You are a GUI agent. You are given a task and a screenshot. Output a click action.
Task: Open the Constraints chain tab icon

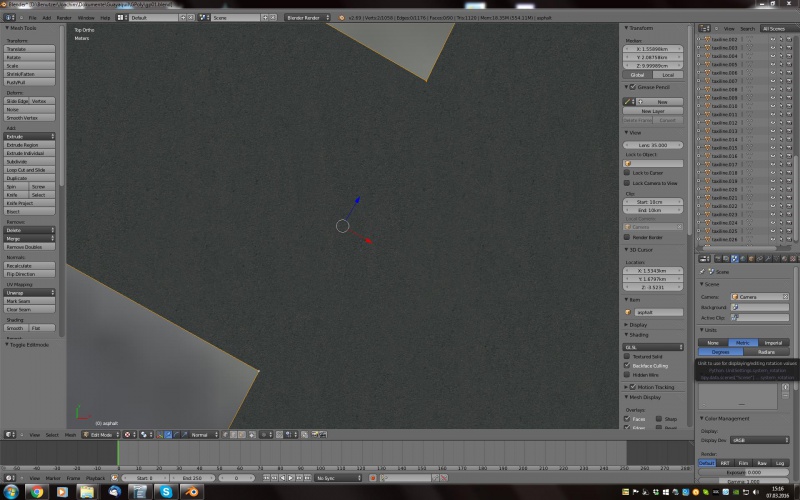[760, 259]
